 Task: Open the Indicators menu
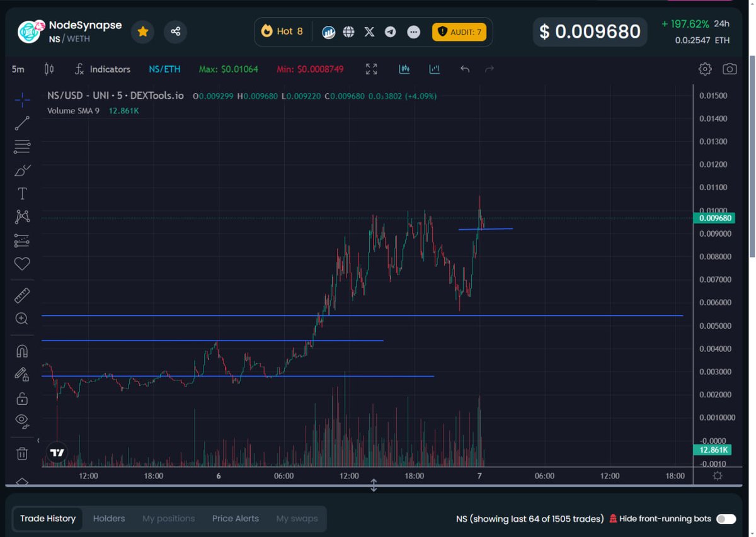102,69
